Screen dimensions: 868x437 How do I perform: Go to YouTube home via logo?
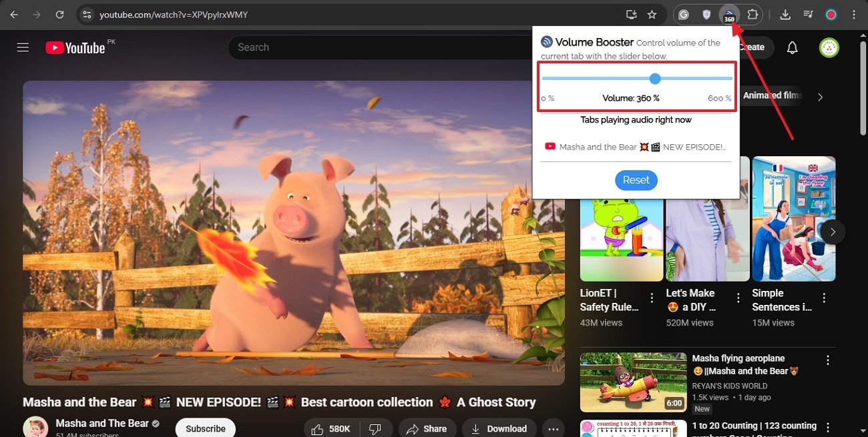tap(75, 47)
